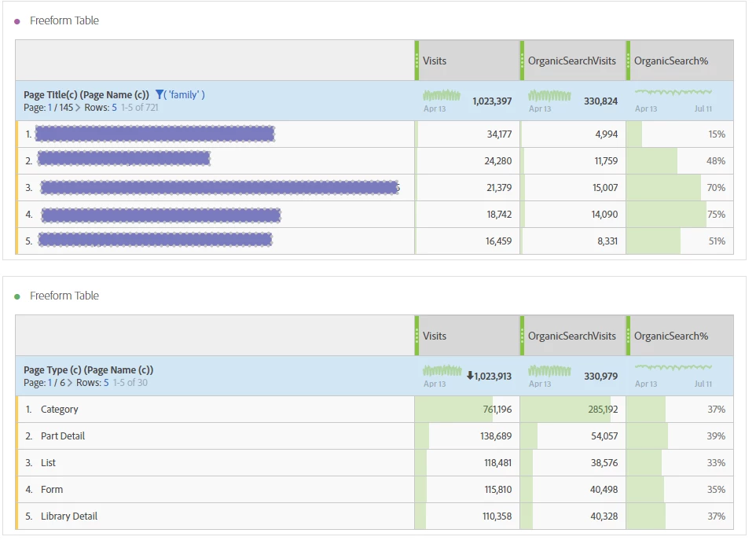This screenshot has width=756, height=544.
Task: Click organic visits cell 14,090
Action: (x=573, y=214)
